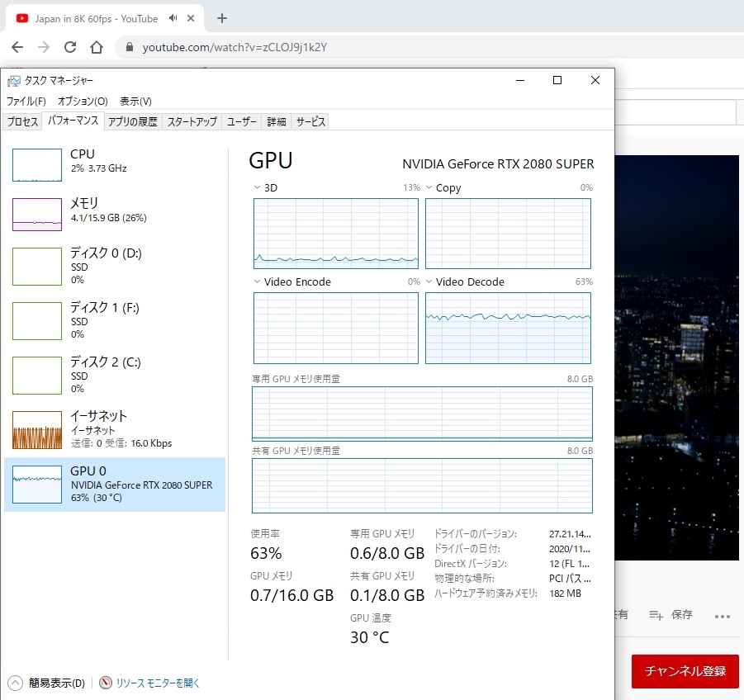The width and height of the screenshot is (744, 700).
Task: Open the Copy graph engine dropdown
Action: [429, 187]
